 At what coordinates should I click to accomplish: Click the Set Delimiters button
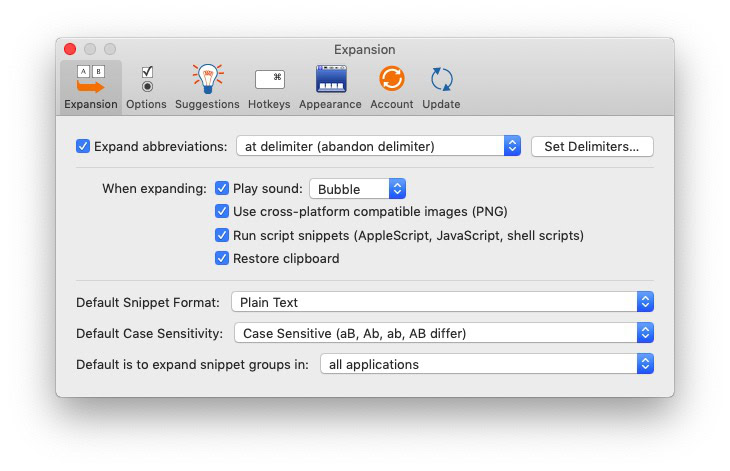592,147
